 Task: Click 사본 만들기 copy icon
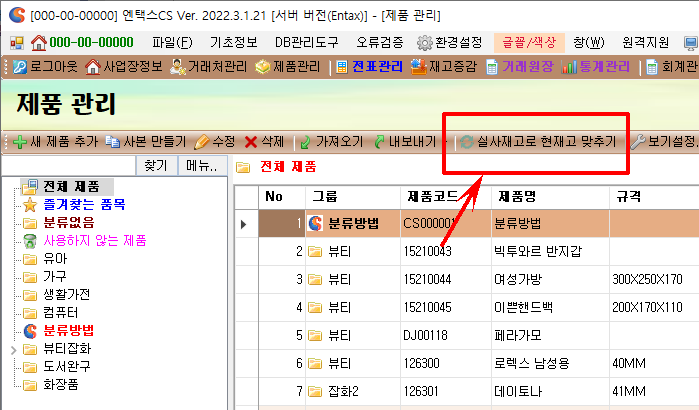pos(112,142)
